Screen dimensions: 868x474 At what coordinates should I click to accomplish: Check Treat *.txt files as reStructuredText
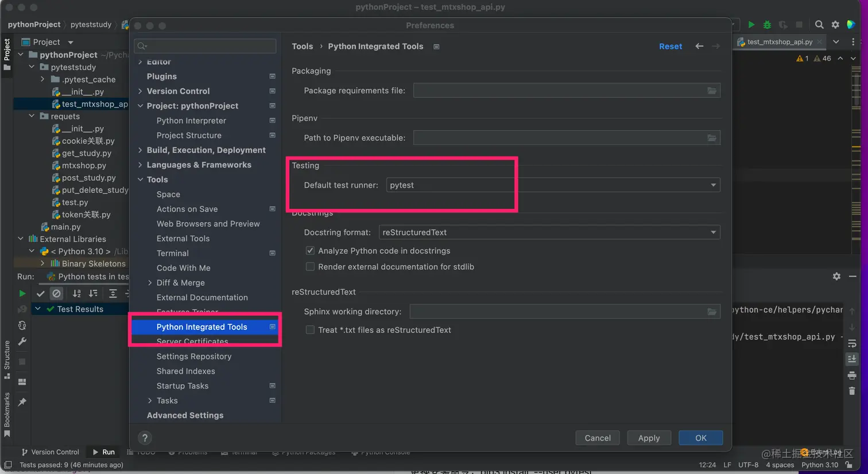click(310, 330)
